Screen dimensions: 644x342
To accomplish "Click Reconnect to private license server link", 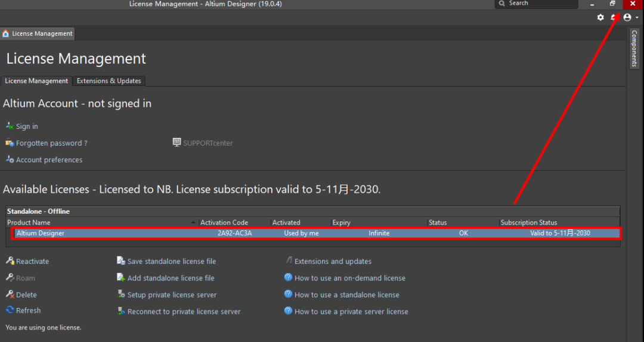I will click(x=184, y=312).
